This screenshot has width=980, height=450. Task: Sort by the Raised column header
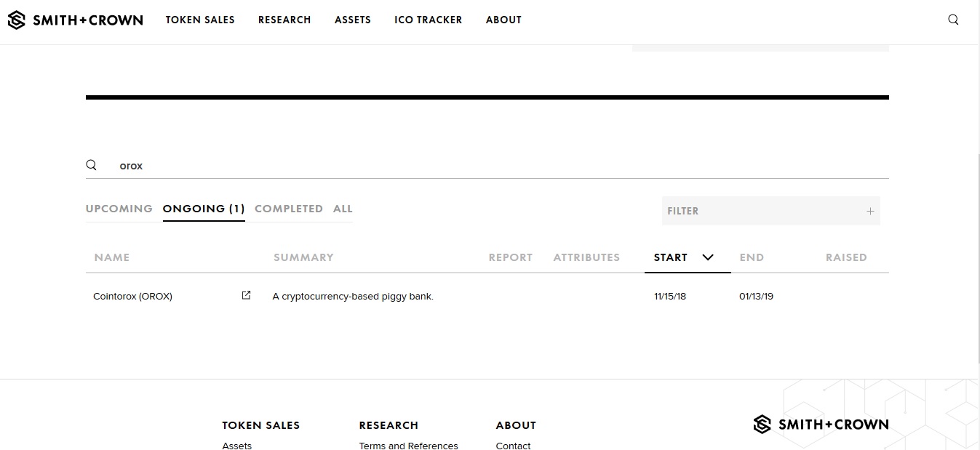pos(846,257)
